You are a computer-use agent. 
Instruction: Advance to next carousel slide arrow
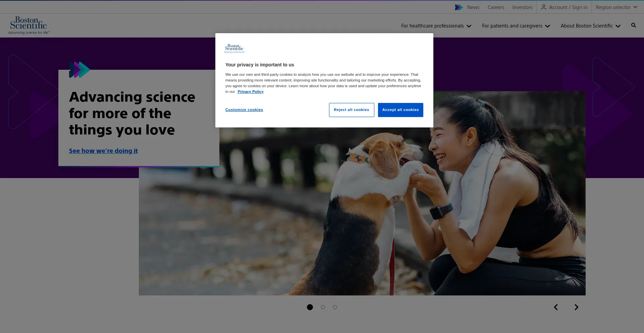pos(576,307)
